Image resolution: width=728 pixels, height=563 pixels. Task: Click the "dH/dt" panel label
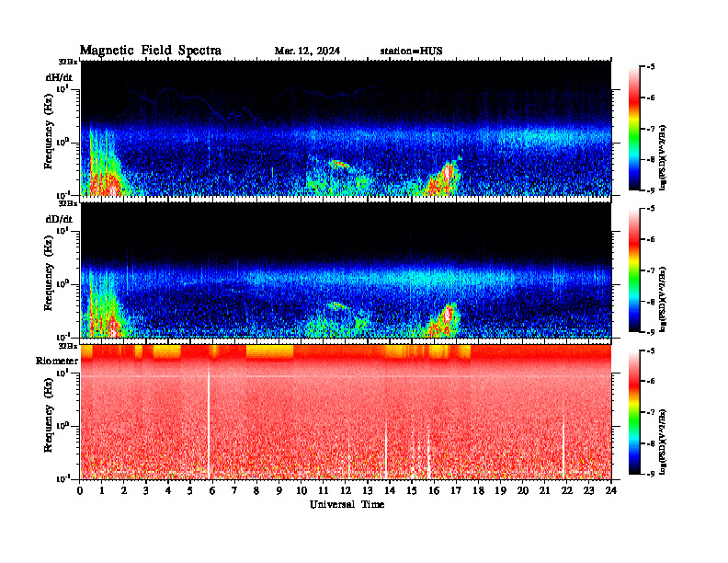[x=59, y=77]
